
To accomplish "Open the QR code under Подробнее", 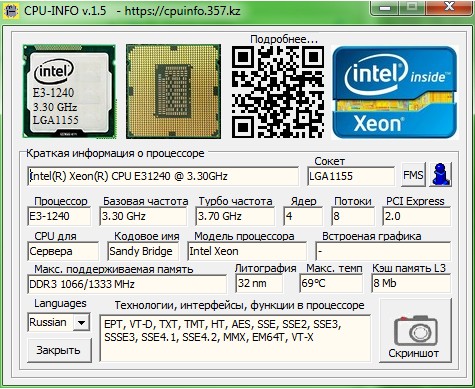I will [277, 92].
